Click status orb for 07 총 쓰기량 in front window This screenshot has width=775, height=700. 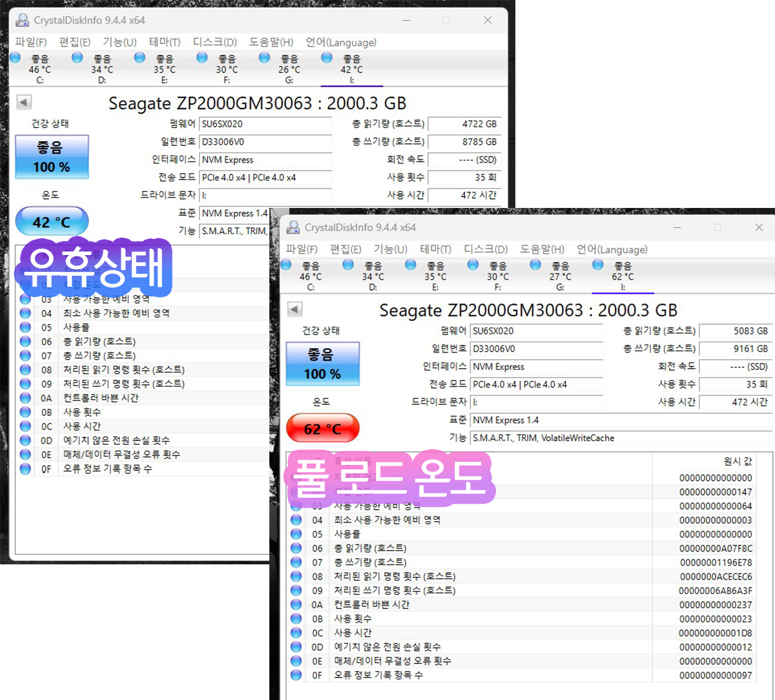coord(296,562)
